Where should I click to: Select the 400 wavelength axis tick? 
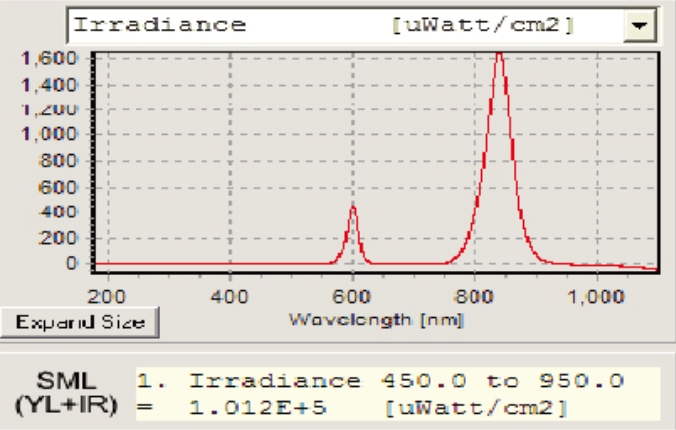pos(231,296)
